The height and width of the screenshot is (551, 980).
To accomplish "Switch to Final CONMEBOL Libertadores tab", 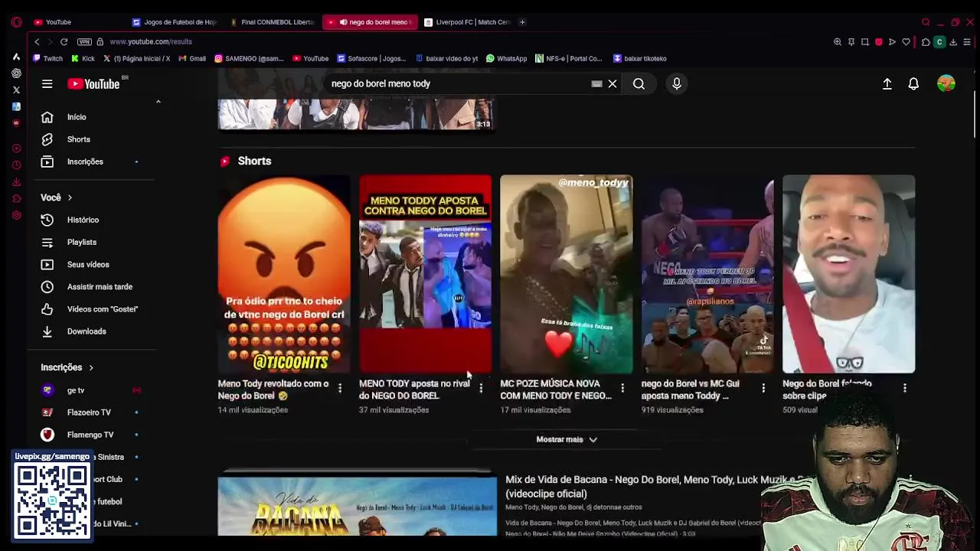I will click(x=273, y=22).
